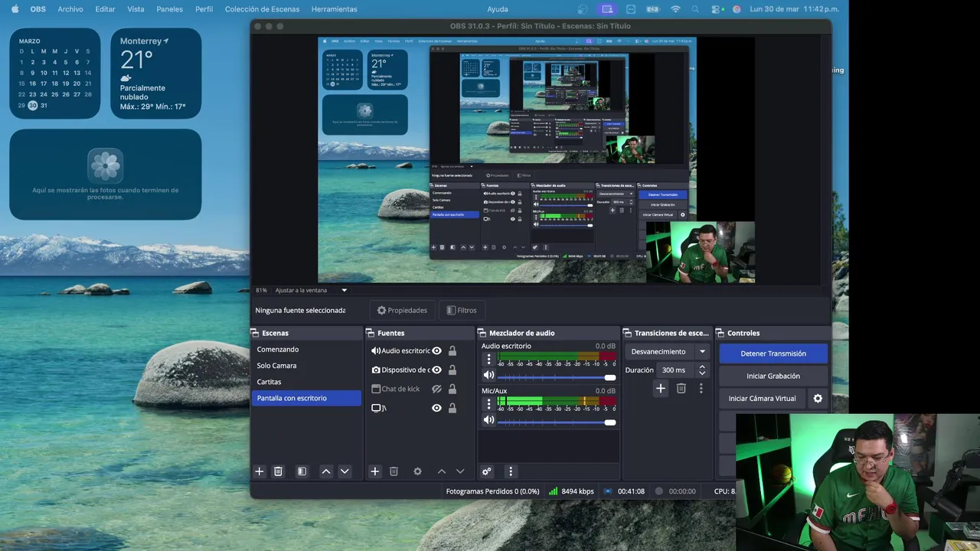Click Detener Transmisión button
The width and height of the screenshot is (980, 551).
click(773, 354)
